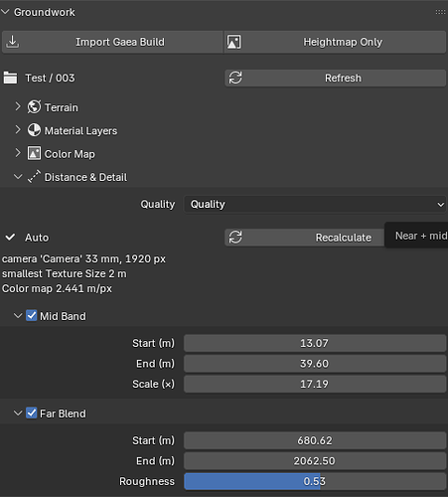Click the Near + mid tooltip text
Image resolution: width=448 pixels, height=497 pixels.
(421, 236)
